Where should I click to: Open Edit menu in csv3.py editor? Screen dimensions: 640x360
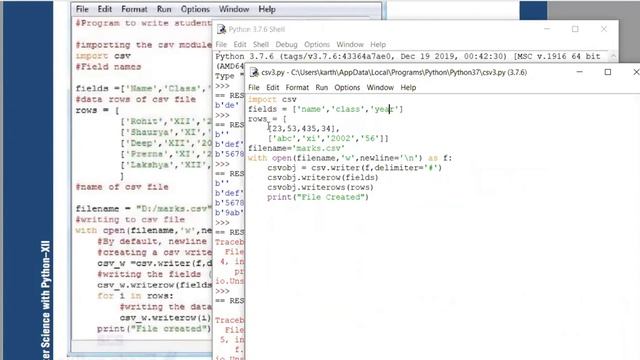click(272, 87)
